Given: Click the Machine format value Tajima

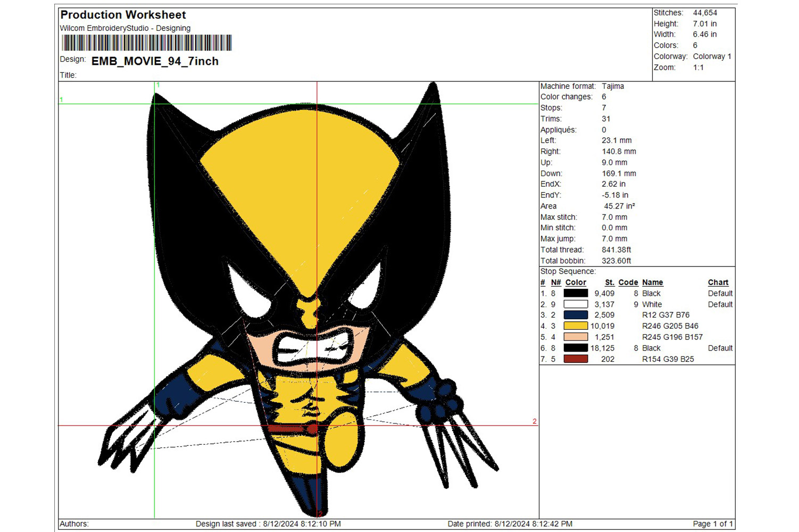Looking at the screenshot, I should pos(613,86).
